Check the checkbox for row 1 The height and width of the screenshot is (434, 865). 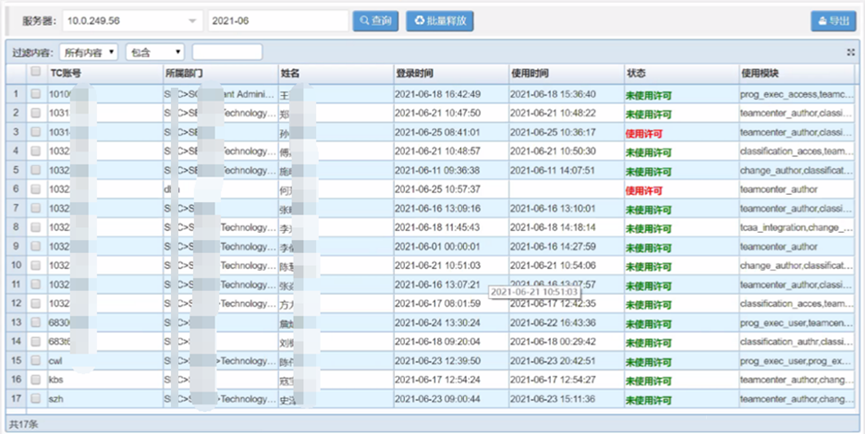[x=36, y=94]
